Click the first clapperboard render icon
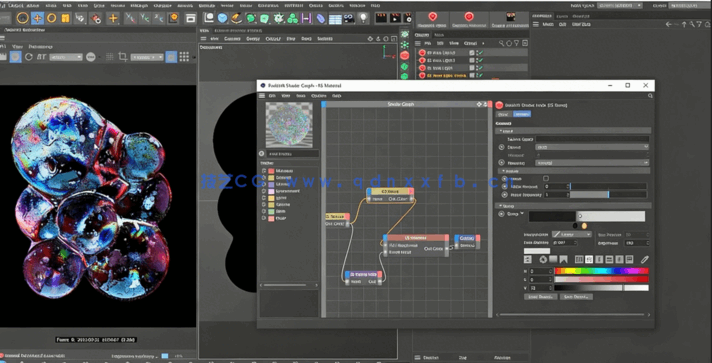Screen dimensions: 712x363 [x=382, y=18]
